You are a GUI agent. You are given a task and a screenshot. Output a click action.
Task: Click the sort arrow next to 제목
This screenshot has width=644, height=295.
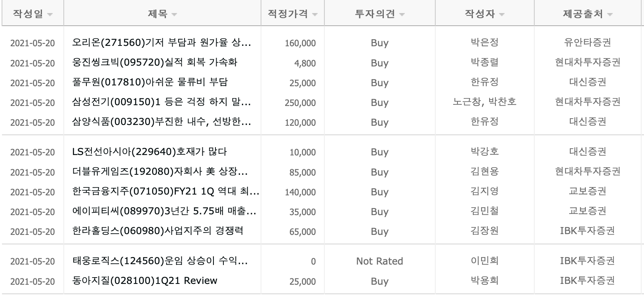[174, 15]
